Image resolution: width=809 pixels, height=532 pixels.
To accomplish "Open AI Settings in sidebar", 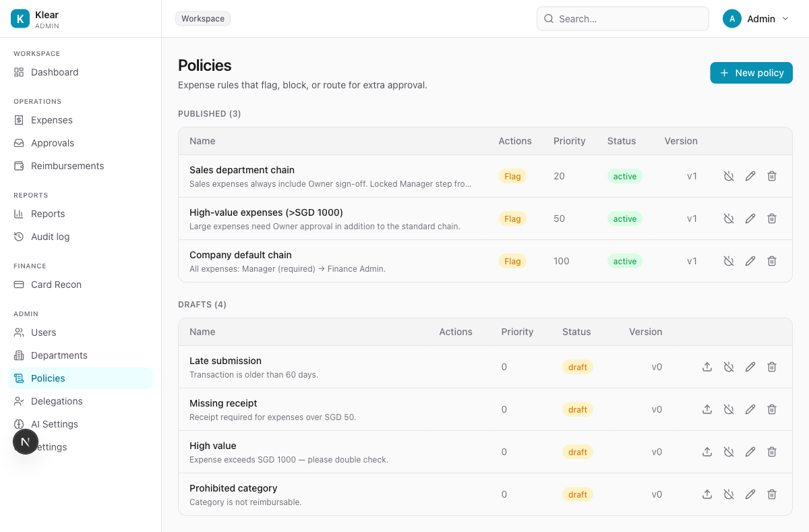I will click(81, 424).
